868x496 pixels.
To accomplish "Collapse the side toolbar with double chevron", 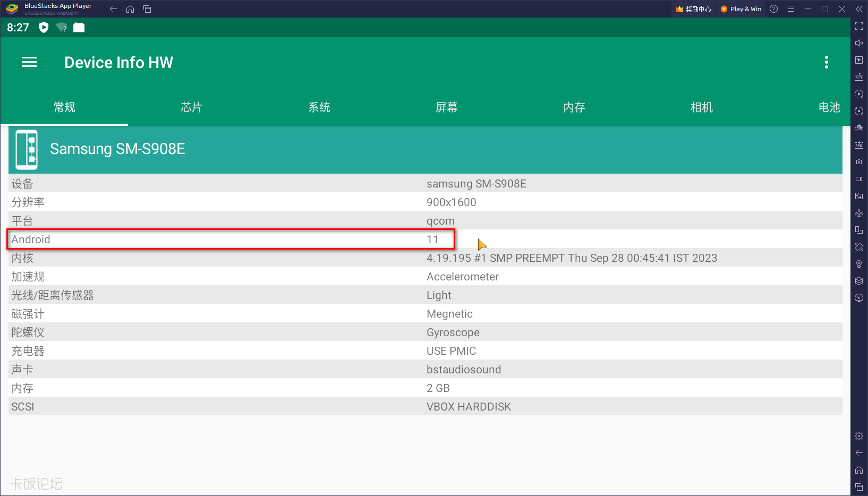I will [859, 9].
